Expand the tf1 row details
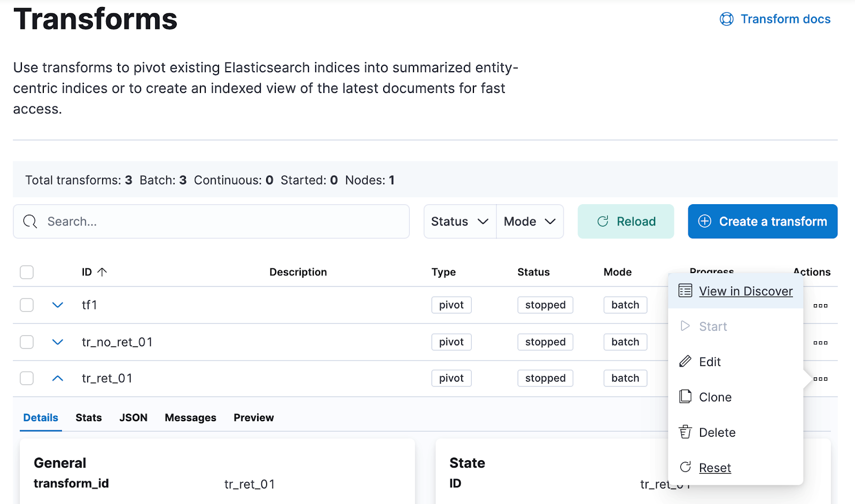This screenshot has height=504, width=855. pos(58,305)
